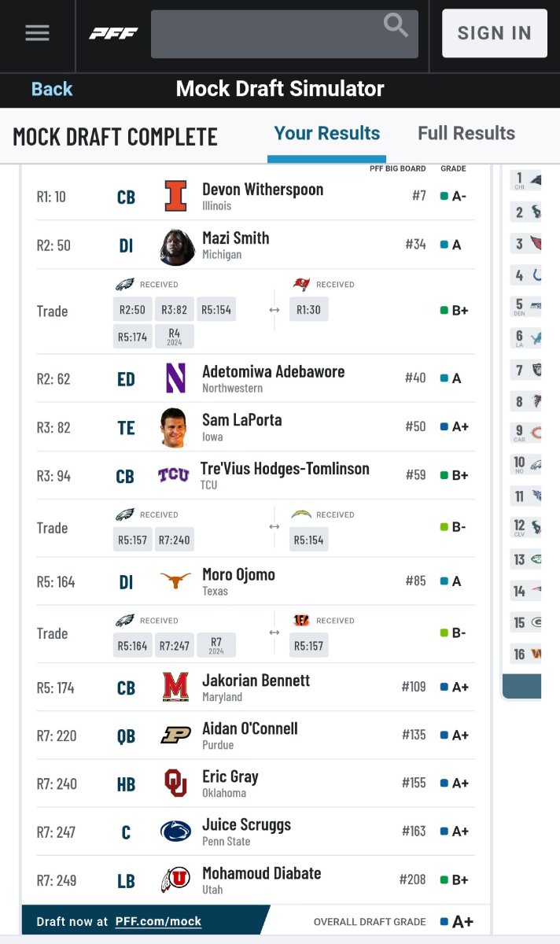Image resolution: width=560 pixels, height=944 pixels.
Task: Click the Penn State logo
Action: [x=175, y=832]
